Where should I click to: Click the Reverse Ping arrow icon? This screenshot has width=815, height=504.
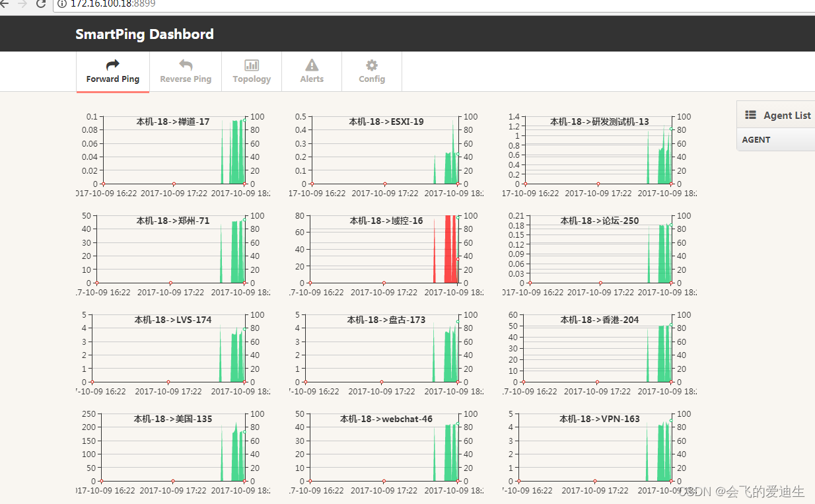coord(186,65)
